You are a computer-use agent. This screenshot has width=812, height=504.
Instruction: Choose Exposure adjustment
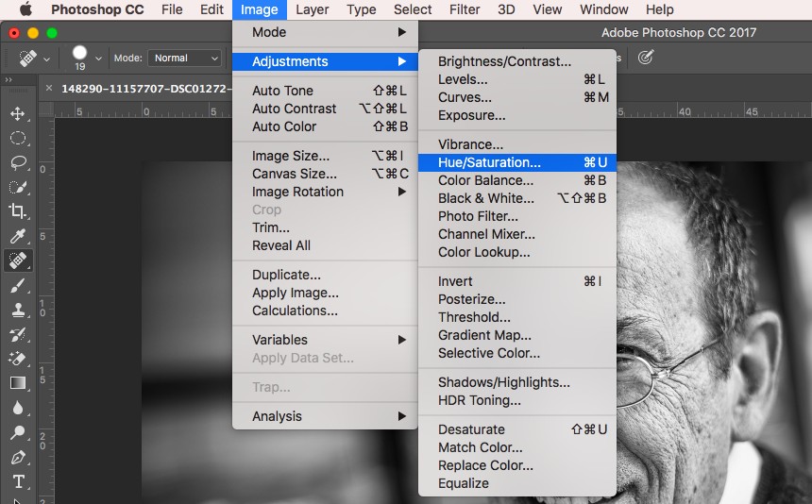pyautogui.click(x=517, y=115)
